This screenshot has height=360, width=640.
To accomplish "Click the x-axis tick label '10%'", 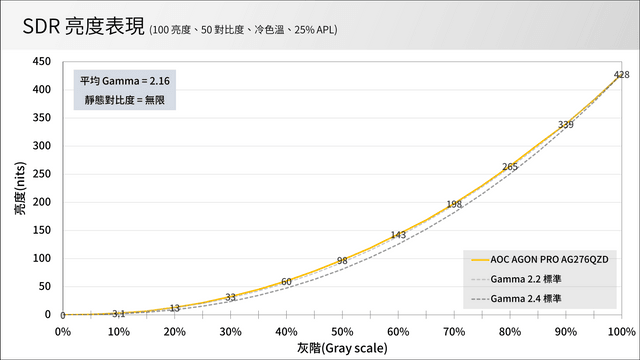I will point(119,332).
